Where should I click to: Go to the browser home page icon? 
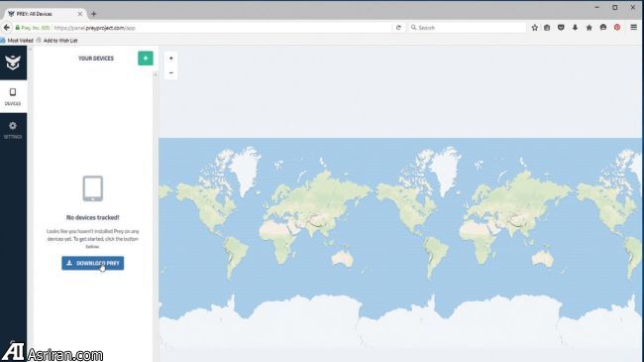click(x=589, y=28)
